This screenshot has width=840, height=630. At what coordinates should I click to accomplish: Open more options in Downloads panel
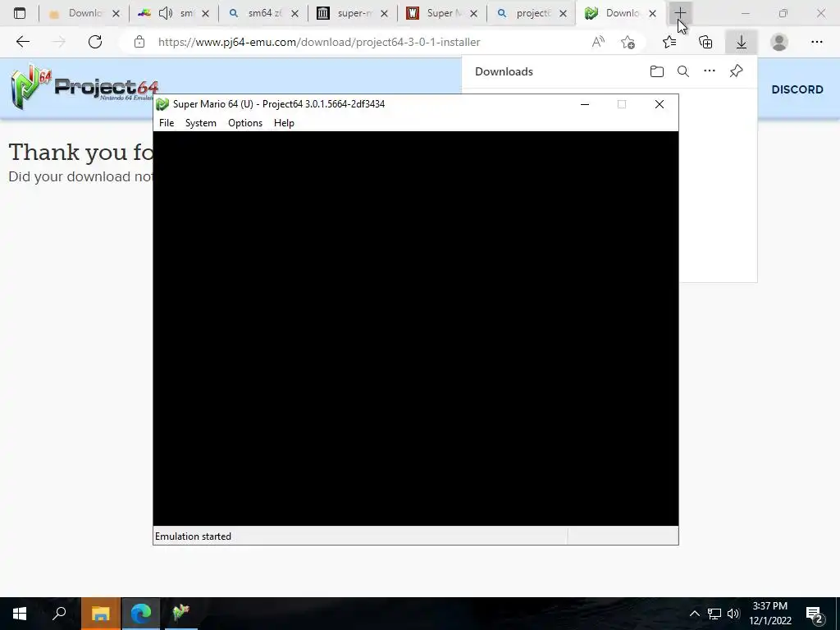(710, 71)
